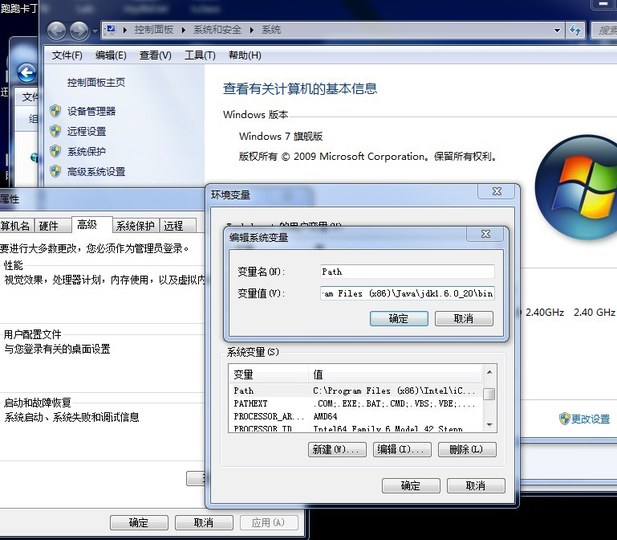617x540 pixels.
Task: Click the 系统和安全 breadcrumb segment
Action: click(217, 30)
